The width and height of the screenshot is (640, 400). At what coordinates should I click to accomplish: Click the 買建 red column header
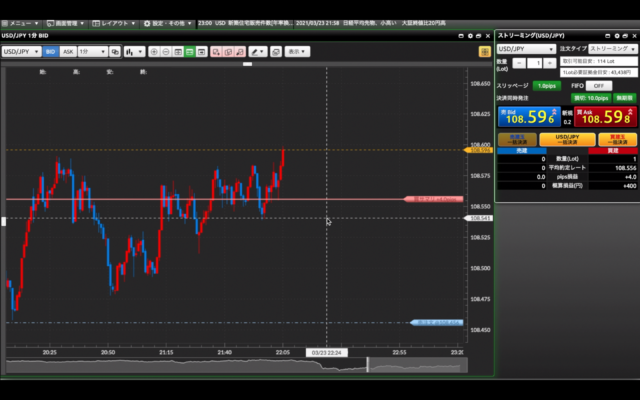pyautogui.click(x=613, y=151)
